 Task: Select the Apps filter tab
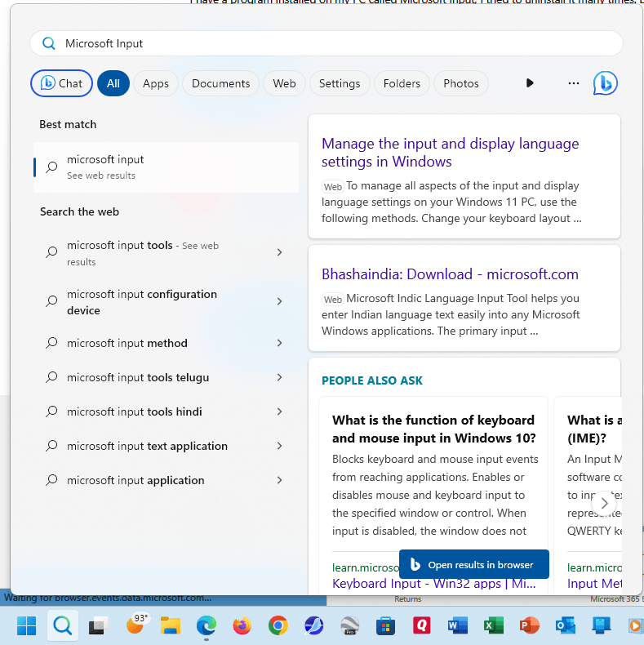(x=155, y=83)
